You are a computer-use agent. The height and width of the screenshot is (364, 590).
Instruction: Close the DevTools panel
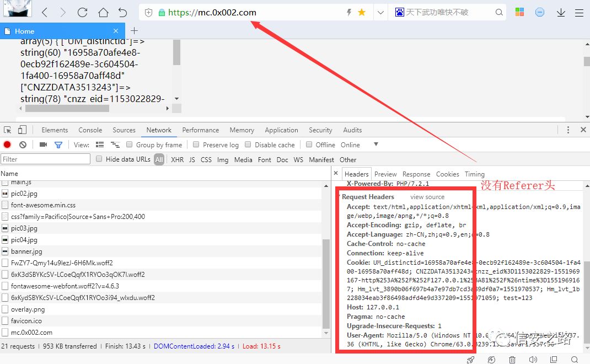pyautogui.click(x=583, y=130)
